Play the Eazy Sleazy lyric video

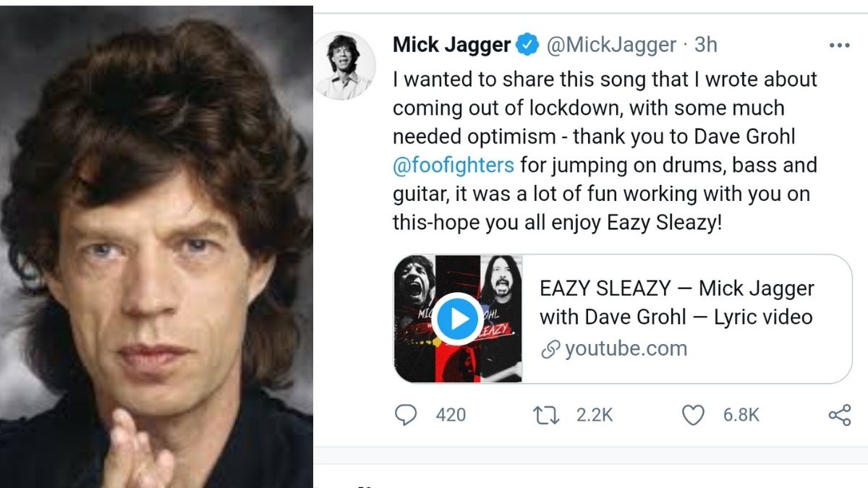point(458,319)
